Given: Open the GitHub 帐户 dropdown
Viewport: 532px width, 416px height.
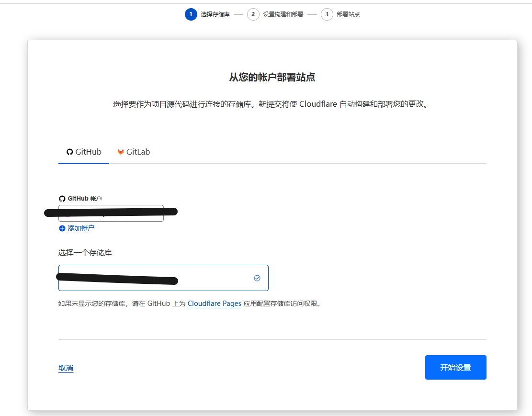Looking at the screenshot, I should 111,214.
